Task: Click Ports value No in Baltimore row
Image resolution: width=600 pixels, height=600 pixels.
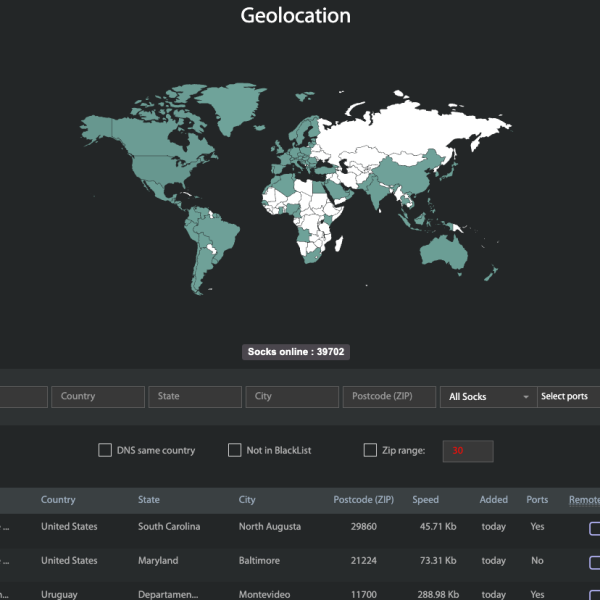Action: [x=537, y=560]
